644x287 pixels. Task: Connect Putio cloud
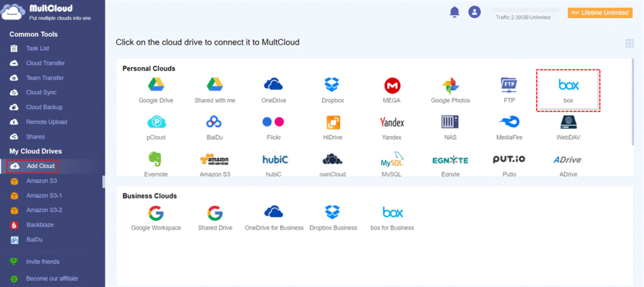point(509,164)
